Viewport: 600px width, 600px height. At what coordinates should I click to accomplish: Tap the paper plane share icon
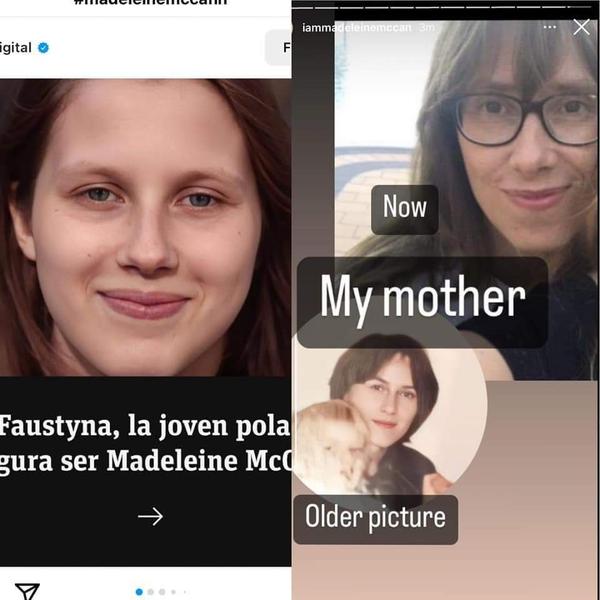pos(27,591)
